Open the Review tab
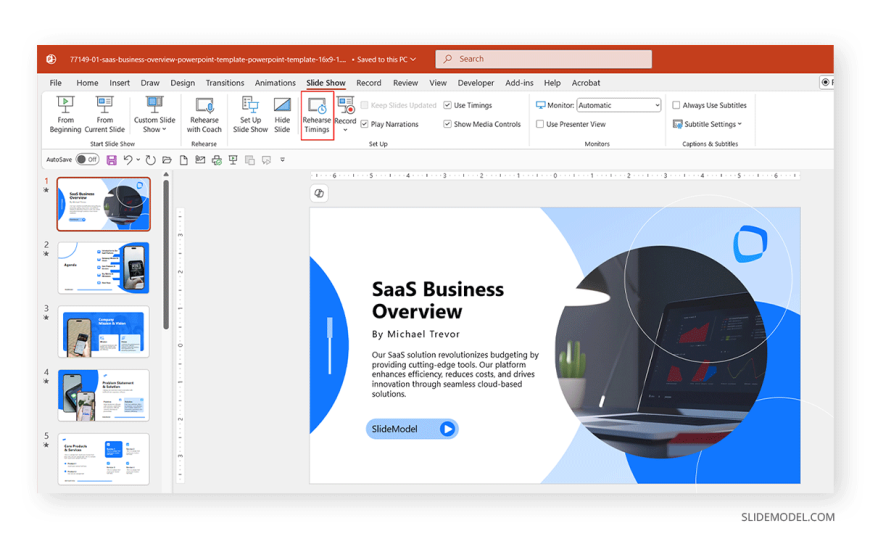This screenshot has height=539, width=870. [405, 83]
